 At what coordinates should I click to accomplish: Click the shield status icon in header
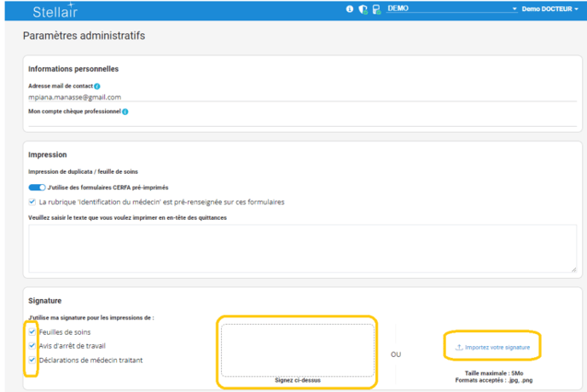[x=363, y=9]
